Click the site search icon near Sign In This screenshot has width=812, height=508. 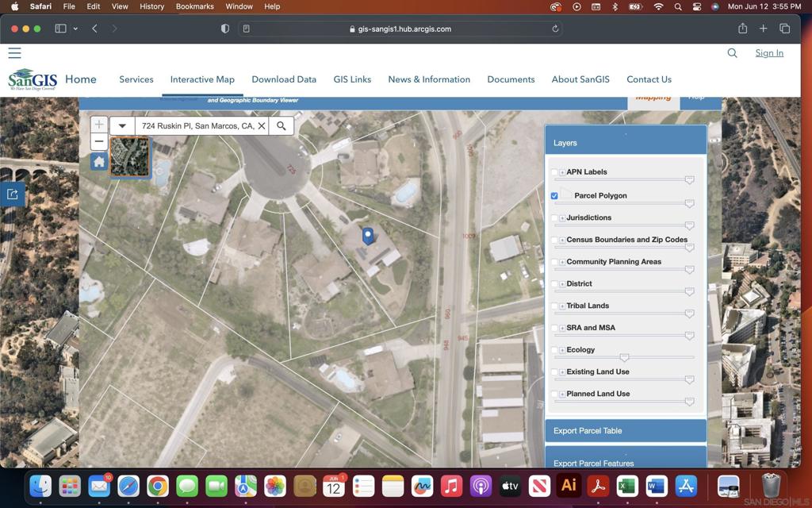[x=732, y=53]
